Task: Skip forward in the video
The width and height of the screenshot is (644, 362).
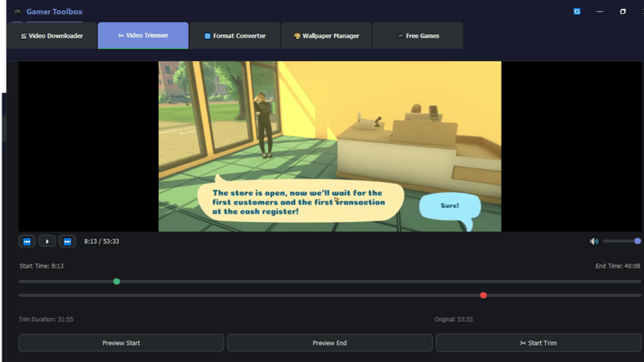Action: 67,241
